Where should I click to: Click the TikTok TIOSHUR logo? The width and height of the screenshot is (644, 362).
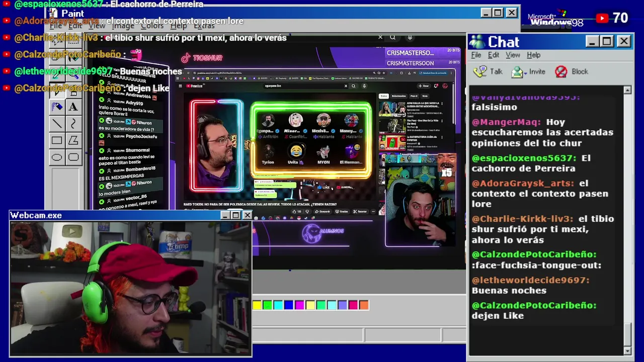202,58
